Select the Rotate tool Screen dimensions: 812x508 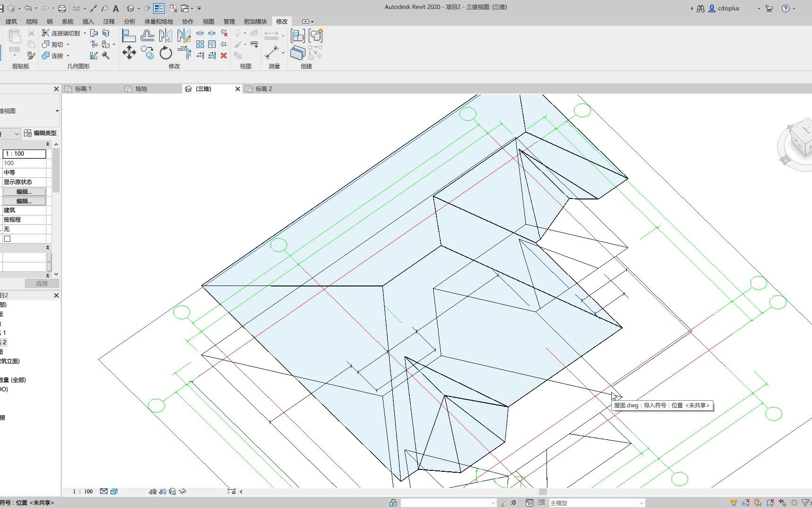point(165,53)
